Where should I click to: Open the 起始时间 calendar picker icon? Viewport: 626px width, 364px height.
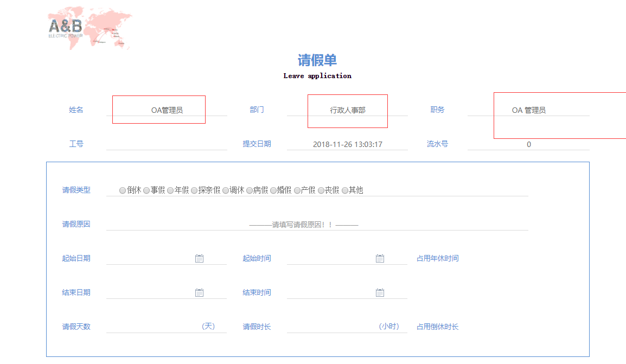(x=380, y=259)
